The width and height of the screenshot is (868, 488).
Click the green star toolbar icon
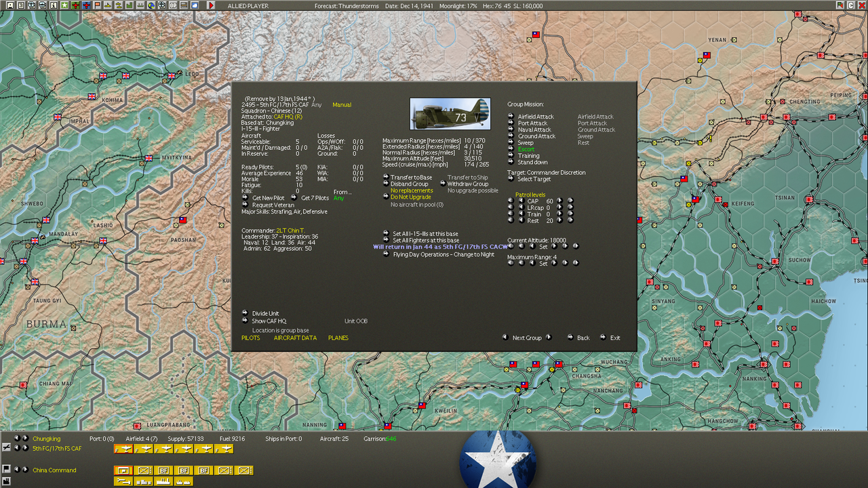click(x=64, y=5)
